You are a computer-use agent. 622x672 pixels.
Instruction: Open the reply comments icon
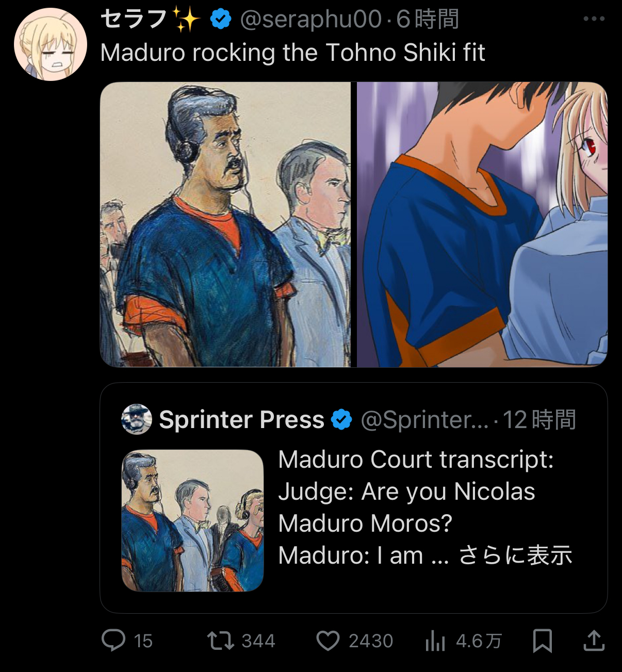click(113, 641)
